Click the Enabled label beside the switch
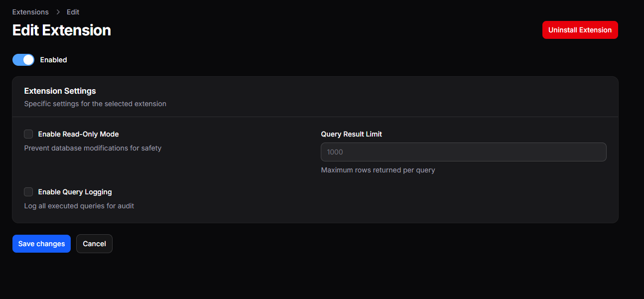This screenshot has height=299, width=644. 53,60
